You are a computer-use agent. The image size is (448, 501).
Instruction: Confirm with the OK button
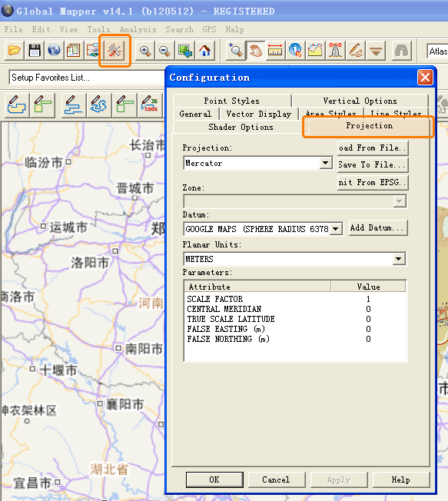pyautogui.click(x=214, y=479)
